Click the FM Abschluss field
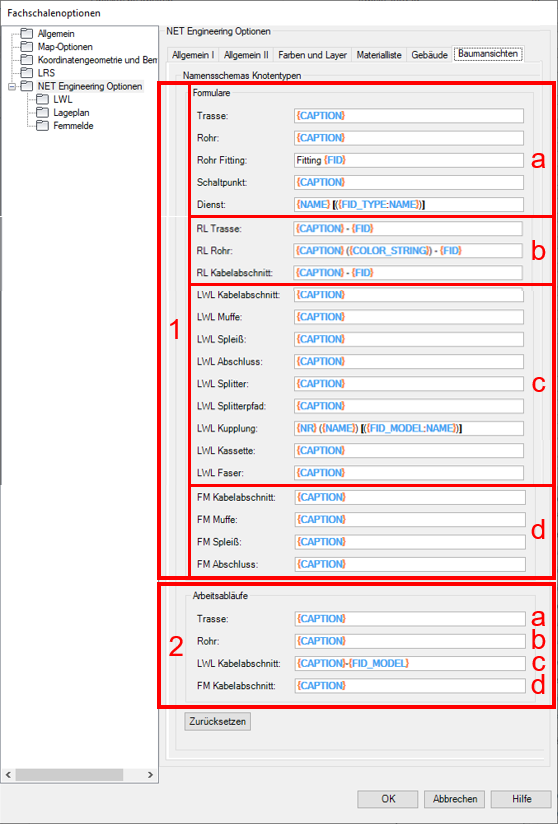Screen dimensions: 558x824 pos(410,564)
